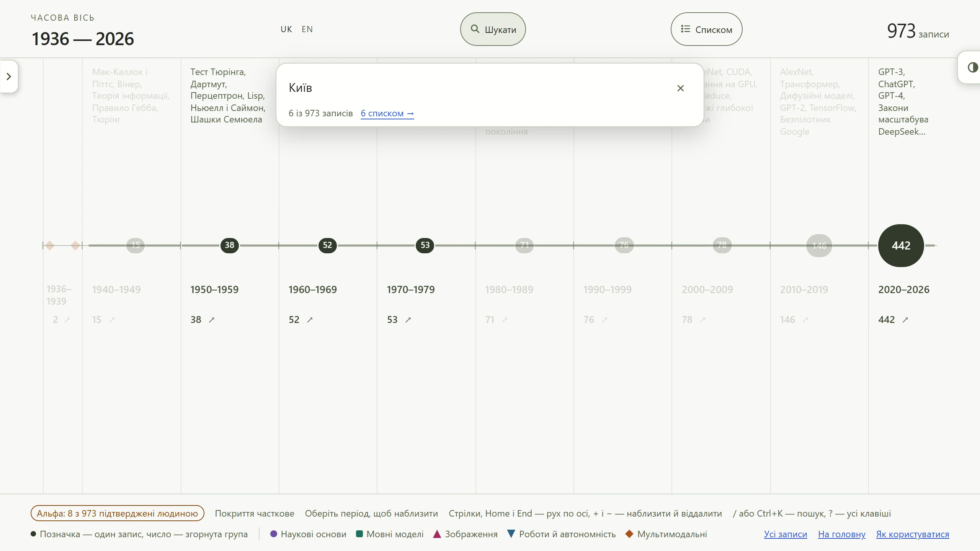
Task: Open the arrow icon next to 2
Action: pos(67,320)
